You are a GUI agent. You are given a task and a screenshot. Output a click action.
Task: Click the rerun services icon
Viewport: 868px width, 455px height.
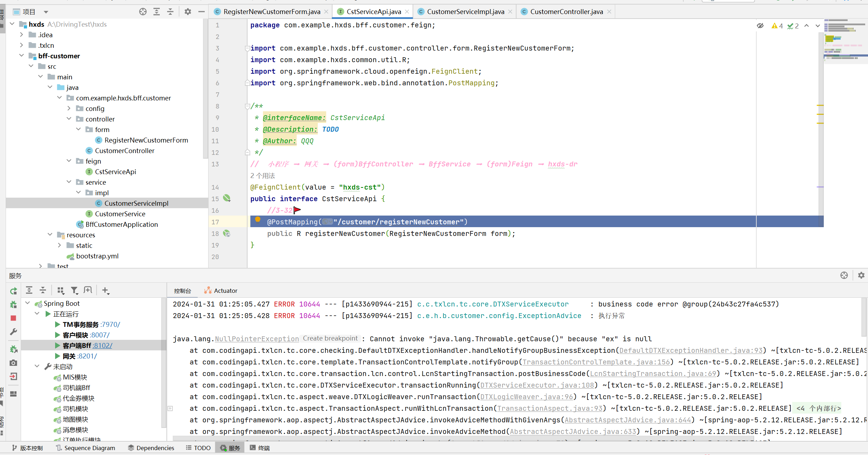[13, 291]
